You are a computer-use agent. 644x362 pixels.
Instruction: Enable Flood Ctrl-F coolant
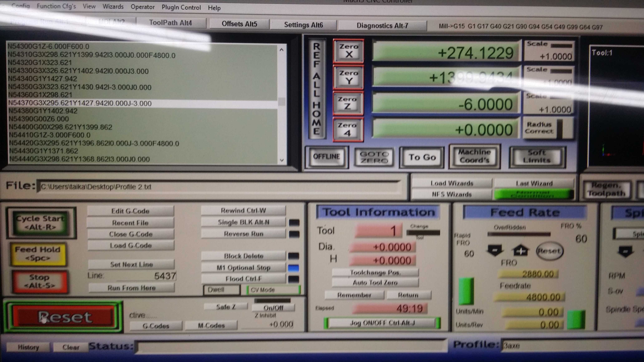pos(243,279)
